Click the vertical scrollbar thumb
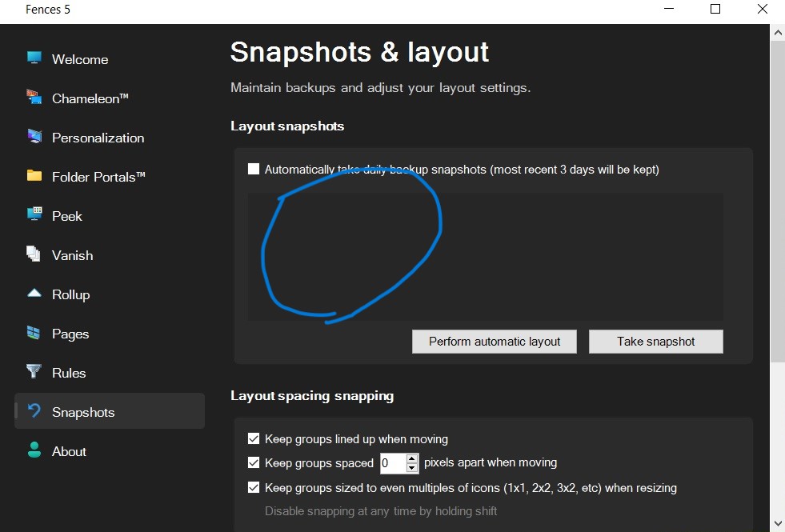This screenshot has height=532, width=785. [778, 202]
